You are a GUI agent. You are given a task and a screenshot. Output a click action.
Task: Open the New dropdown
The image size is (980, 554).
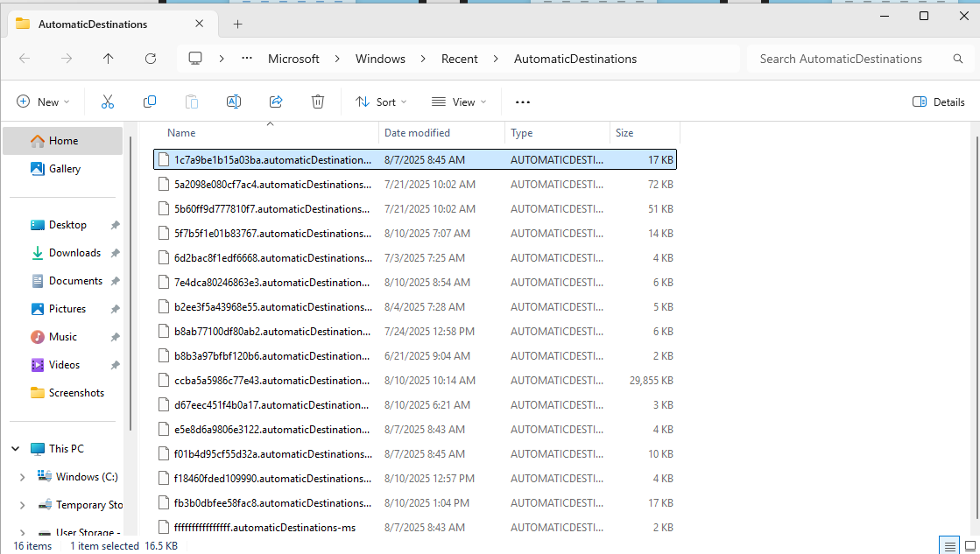click(x=43, y=102)
